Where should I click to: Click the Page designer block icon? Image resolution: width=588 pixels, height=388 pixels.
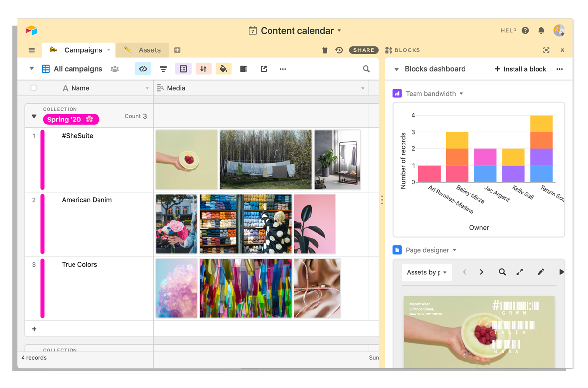coord(397,250)
